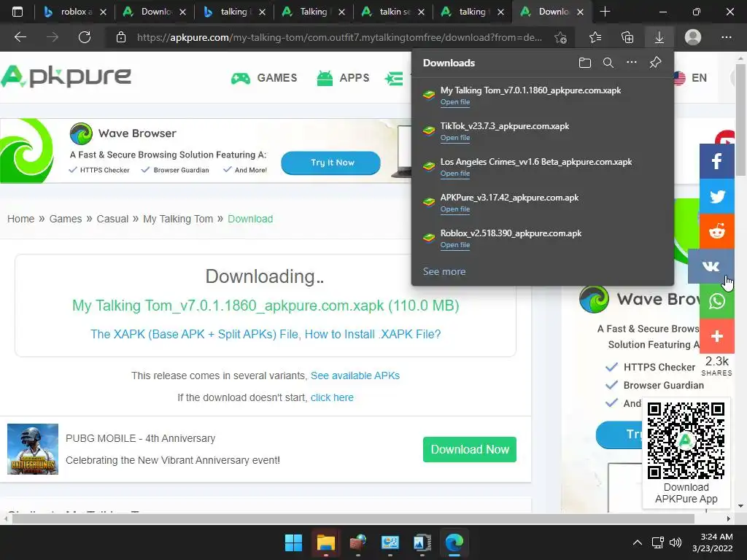Open the GAMES menu on APKPure
This screenshot has height=560, width=747.
tap(264, 78)
